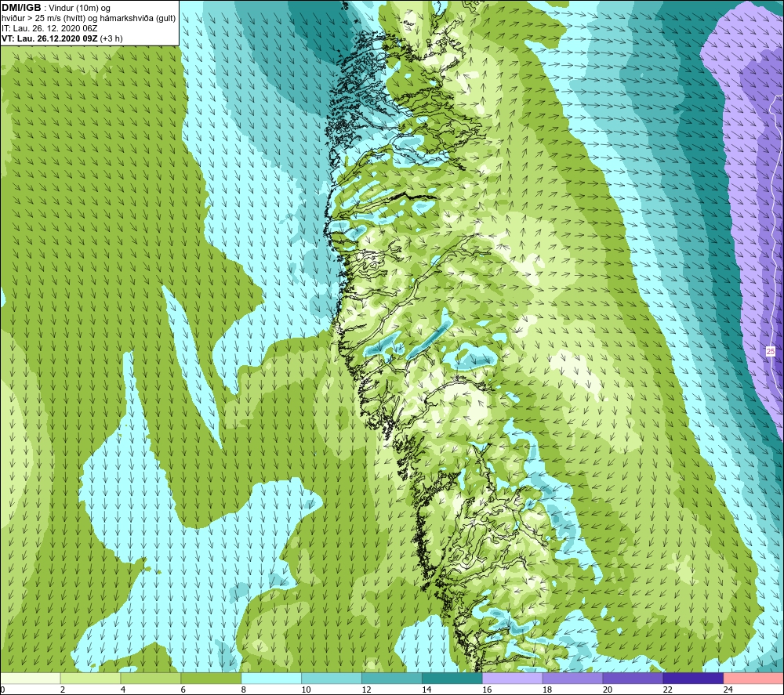Click the legend scale number "6"
784x695 pixels.
183,690
